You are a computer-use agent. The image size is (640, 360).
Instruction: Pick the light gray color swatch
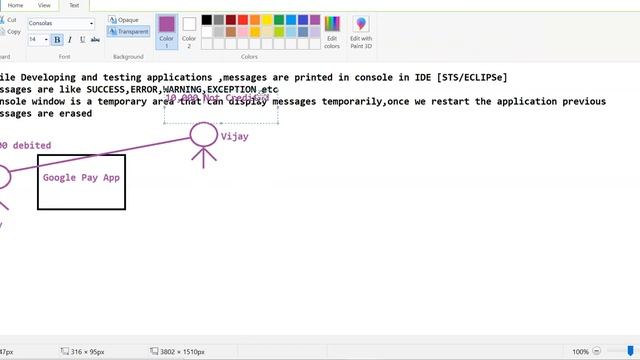pyautogui.click(x=219, y=32)
